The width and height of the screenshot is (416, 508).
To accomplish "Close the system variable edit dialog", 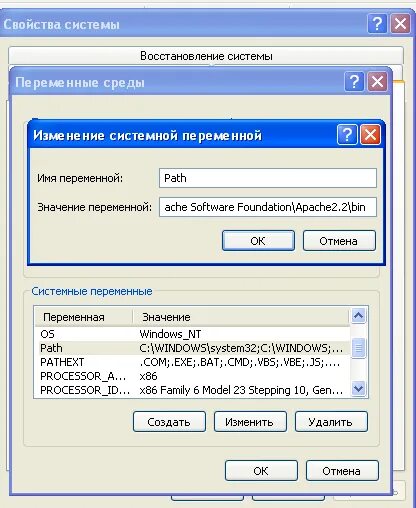I will 370,135.
